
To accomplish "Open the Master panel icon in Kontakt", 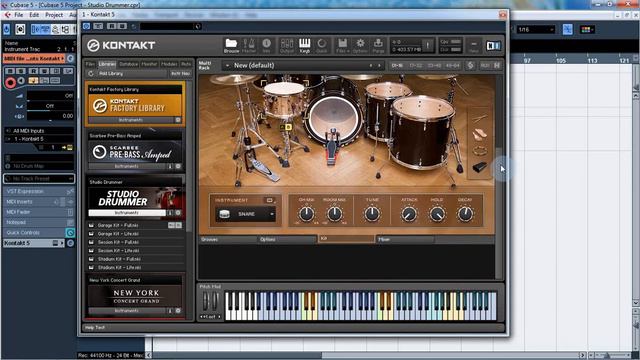I will tap(249, 45).
